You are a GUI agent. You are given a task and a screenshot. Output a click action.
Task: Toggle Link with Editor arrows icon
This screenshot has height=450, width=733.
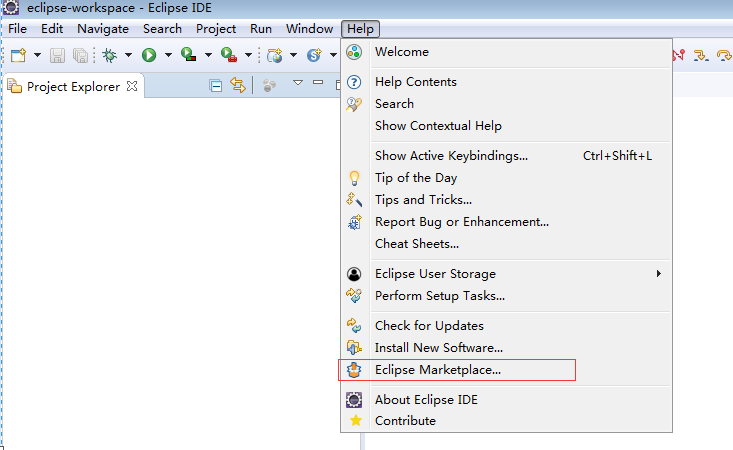tap(238, 85)
